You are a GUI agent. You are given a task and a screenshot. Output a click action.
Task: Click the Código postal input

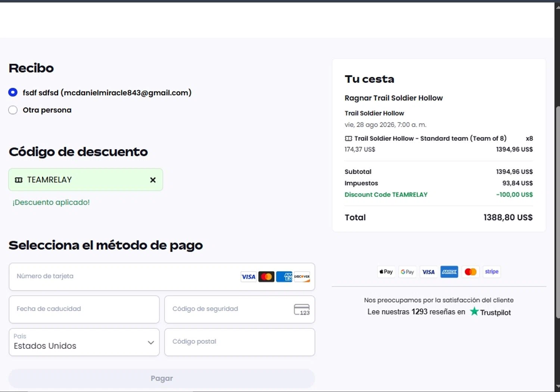point(239,342)
